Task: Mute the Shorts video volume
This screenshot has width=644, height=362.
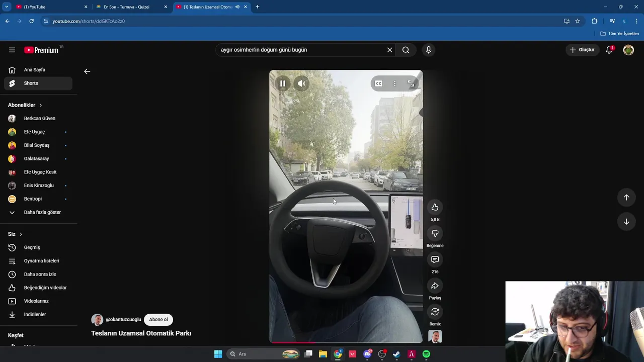Action: (x=301, y=83)
